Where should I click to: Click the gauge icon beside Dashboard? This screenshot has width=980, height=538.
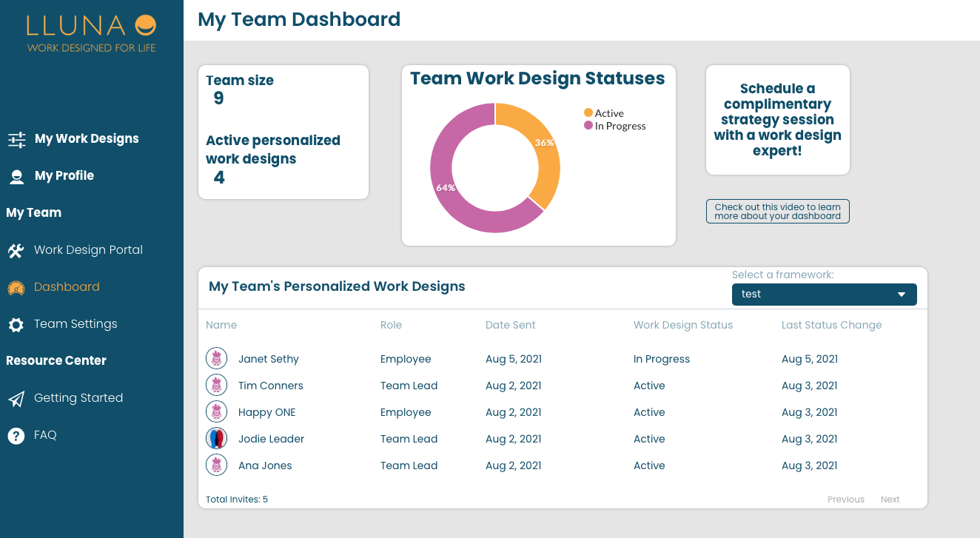[x=16, y=288]
